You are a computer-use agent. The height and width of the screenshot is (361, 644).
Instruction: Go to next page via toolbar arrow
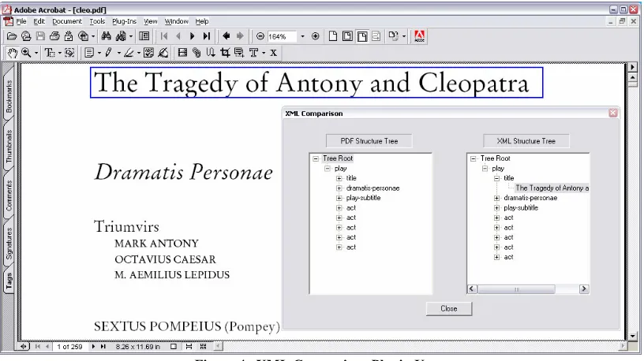193,36
